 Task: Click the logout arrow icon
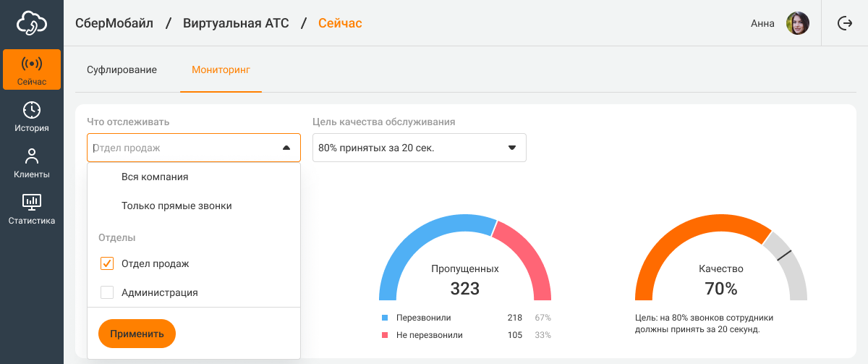[x=844, y=23]
